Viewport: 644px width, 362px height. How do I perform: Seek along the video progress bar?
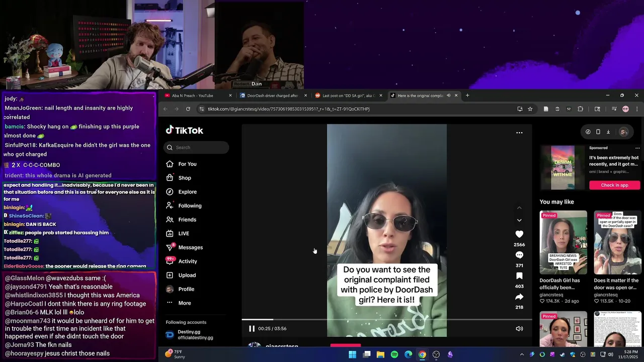pyautogui.click(x=386, y=319)
